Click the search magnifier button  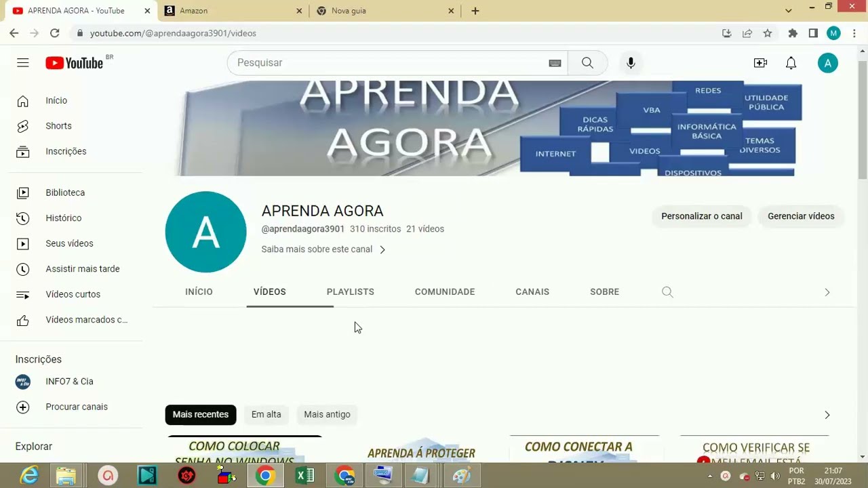[587, 63]
